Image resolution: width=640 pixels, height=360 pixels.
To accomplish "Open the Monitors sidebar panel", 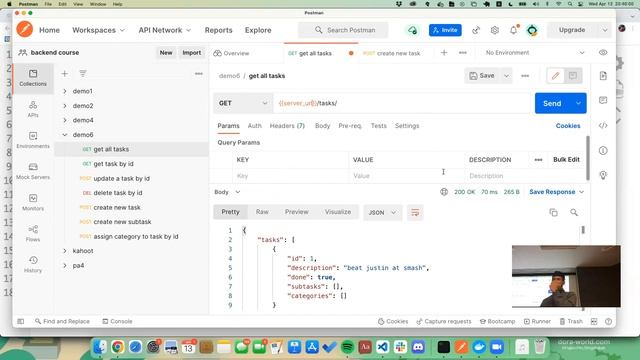I will tap(33, 202).
